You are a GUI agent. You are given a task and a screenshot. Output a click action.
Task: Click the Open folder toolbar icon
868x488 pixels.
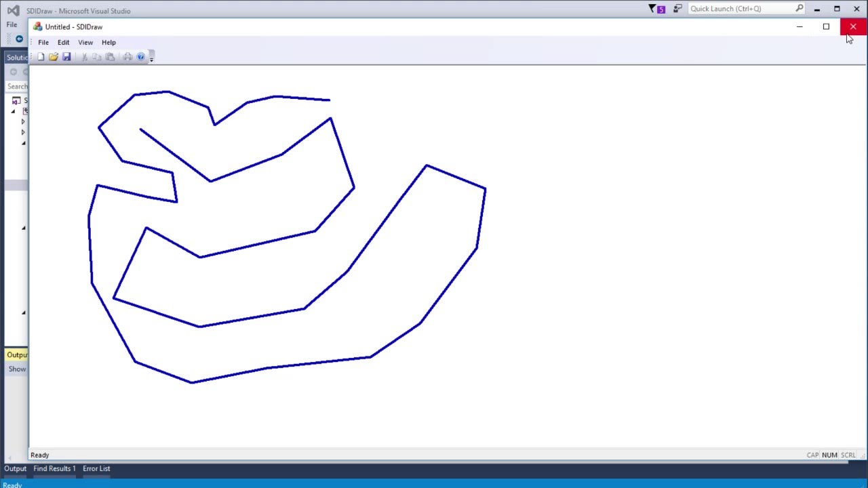(x=54, y=57)
